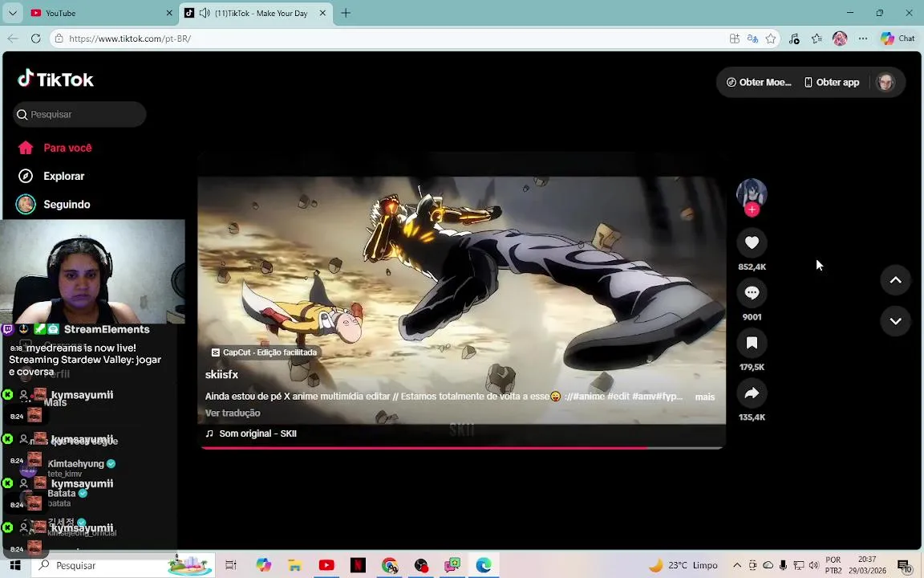
Task: Share the video with 135,4K shares
Action: click(752, 393)
